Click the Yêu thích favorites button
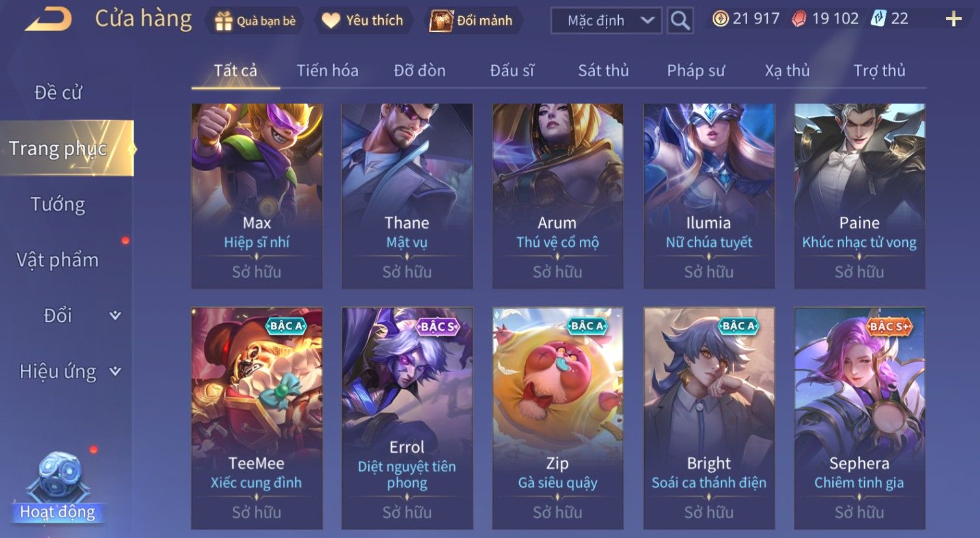Screen dimensions: 980x538 (363, 21)
